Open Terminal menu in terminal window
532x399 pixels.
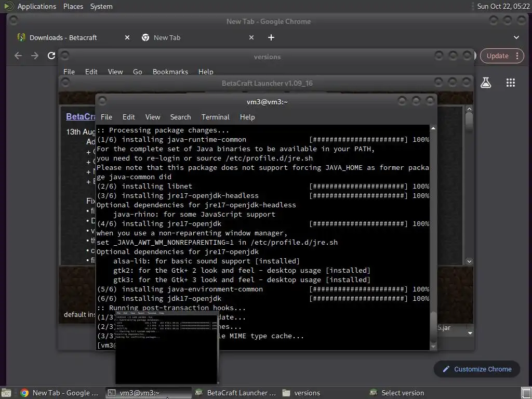(216, 117)
